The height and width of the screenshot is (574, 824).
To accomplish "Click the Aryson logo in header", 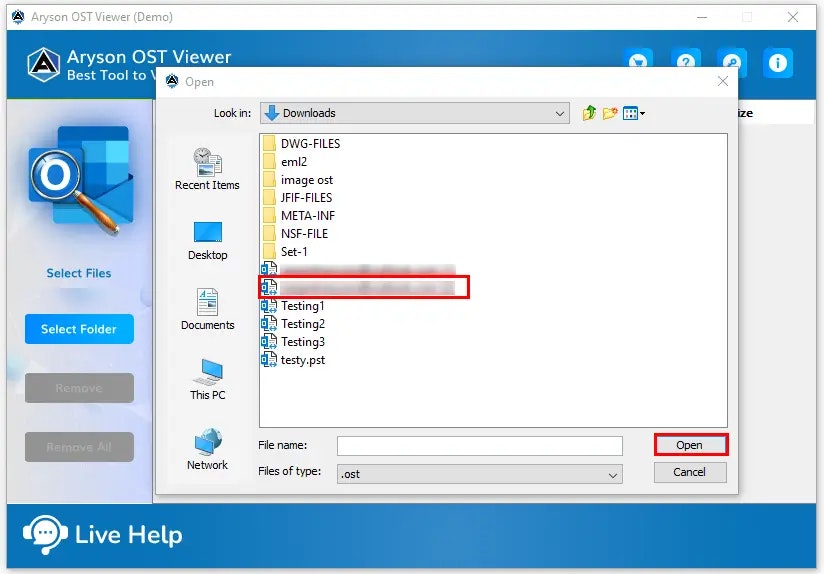I will click(x=44, y=65).
